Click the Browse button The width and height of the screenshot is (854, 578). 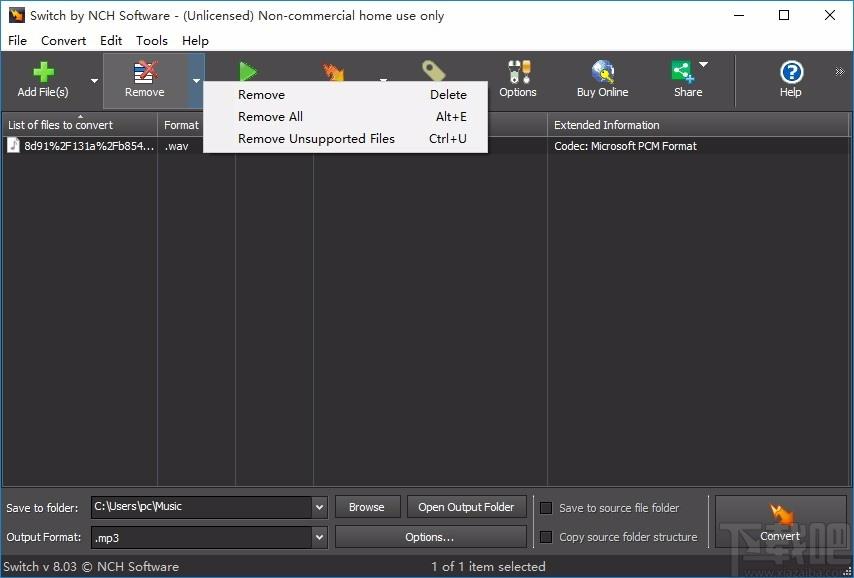coord(367,507)
